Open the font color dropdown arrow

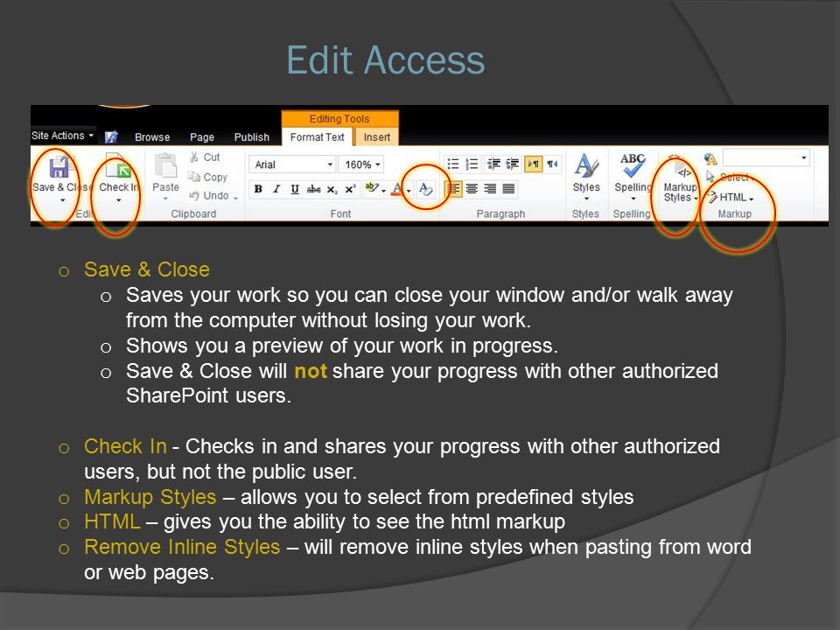coord(409,190)
